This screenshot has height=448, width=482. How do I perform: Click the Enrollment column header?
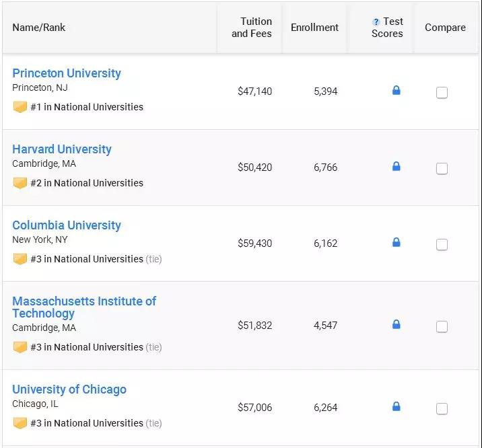[314, 28]
